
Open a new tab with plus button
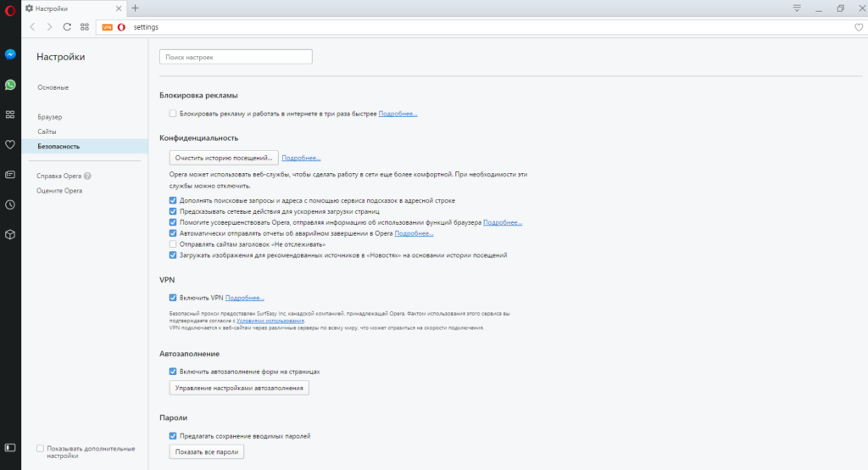point(135,8)
